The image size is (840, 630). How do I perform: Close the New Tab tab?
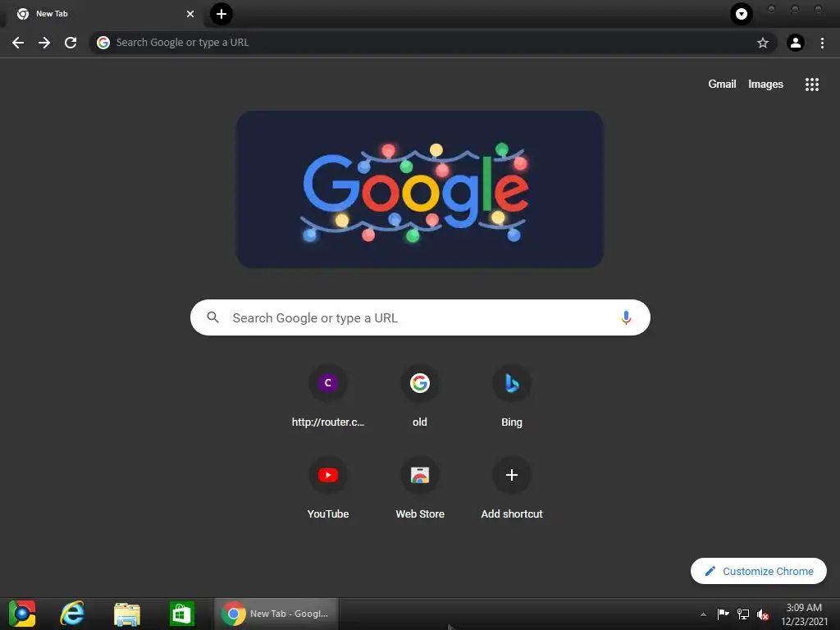pos(190,14)
